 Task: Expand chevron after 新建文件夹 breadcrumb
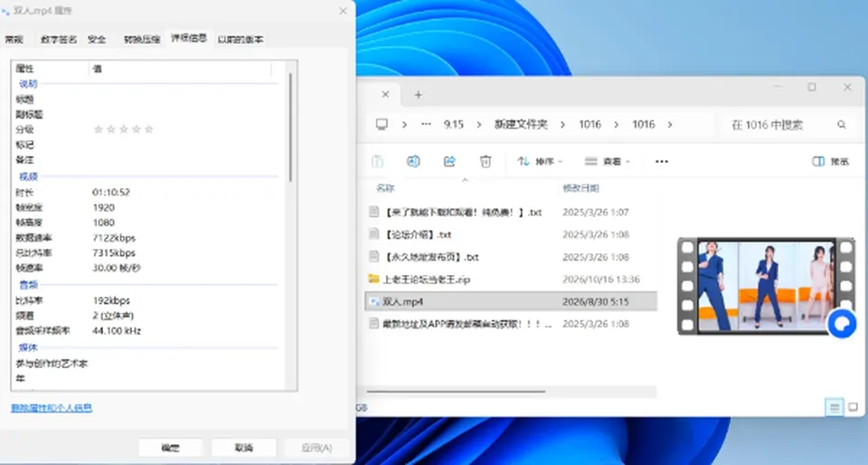(x=563, y=125)
